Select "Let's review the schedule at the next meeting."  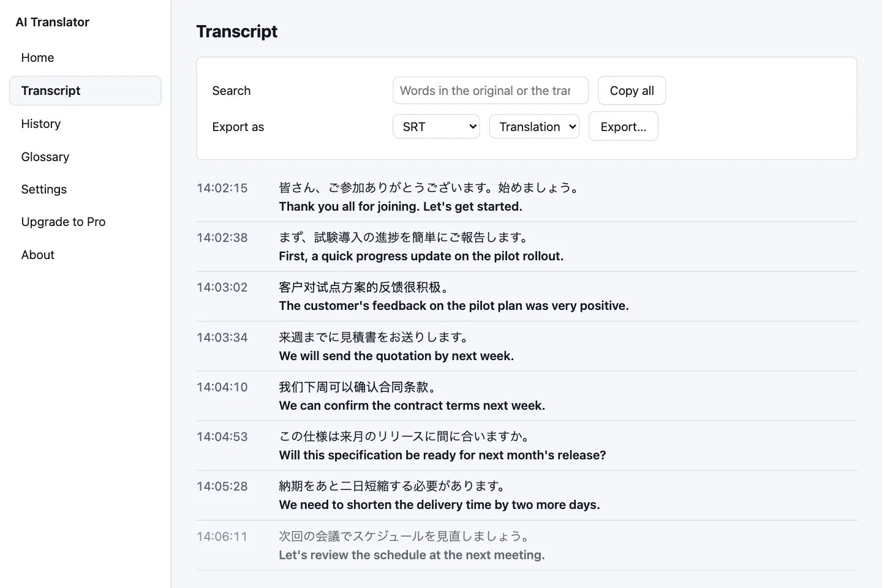tap(412, 555)
